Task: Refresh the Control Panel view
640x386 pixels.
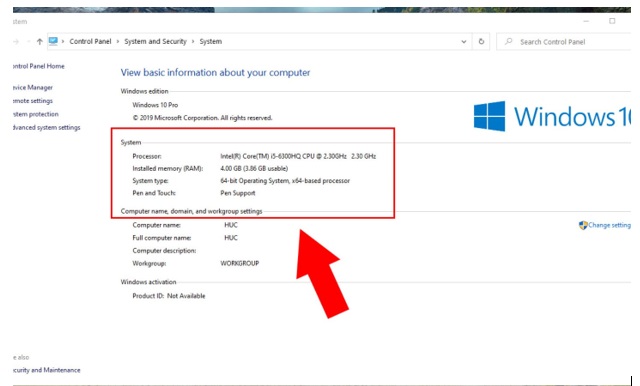Action: (x=481, y=42)
